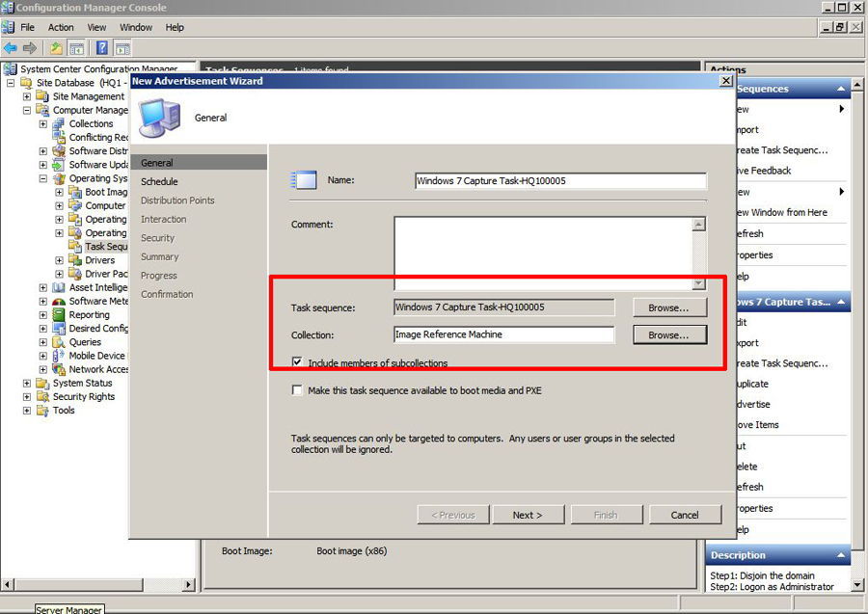Select the Software Updates node icon

point(59,165)
